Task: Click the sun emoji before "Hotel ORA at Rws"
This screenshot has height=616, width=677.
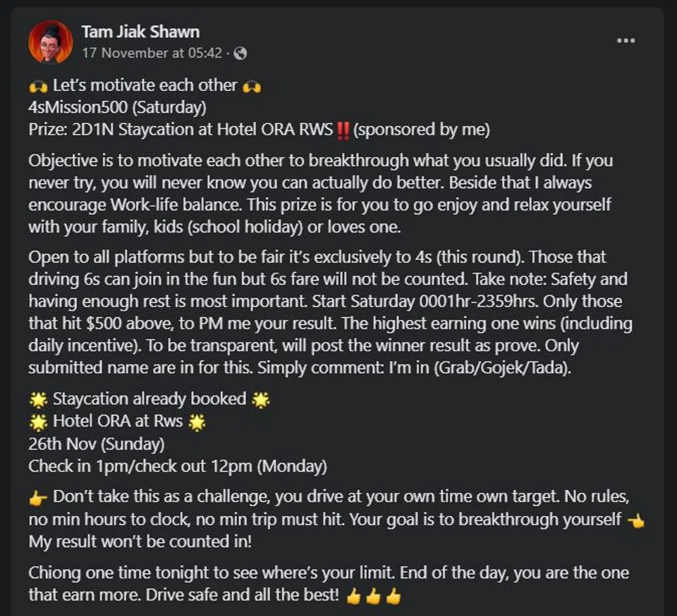Action: (38, 423)
